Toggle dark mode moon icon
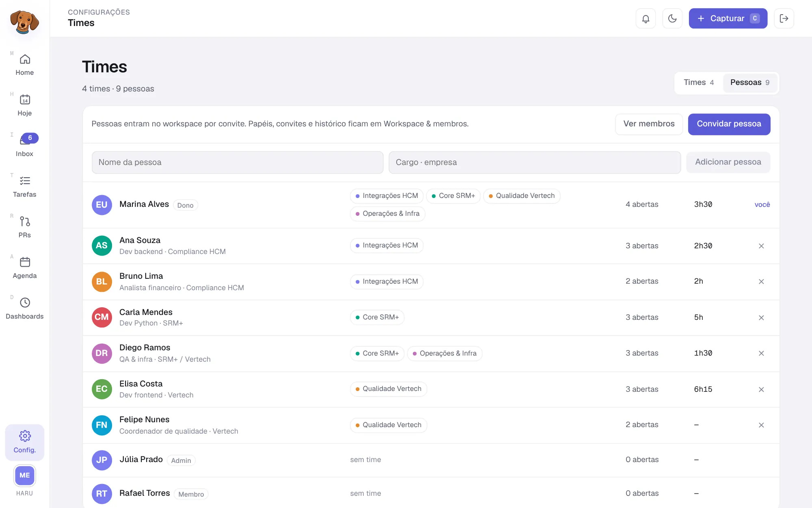The width and height of the screenshot is (812, 508). click(672, 18)
